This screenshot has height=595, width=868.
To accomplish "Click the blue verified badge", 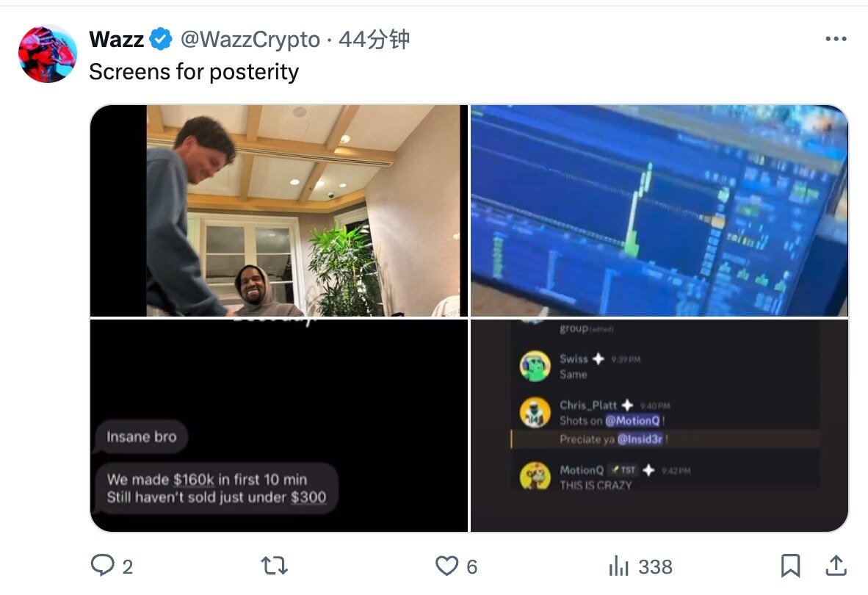I will click(161, 39).
